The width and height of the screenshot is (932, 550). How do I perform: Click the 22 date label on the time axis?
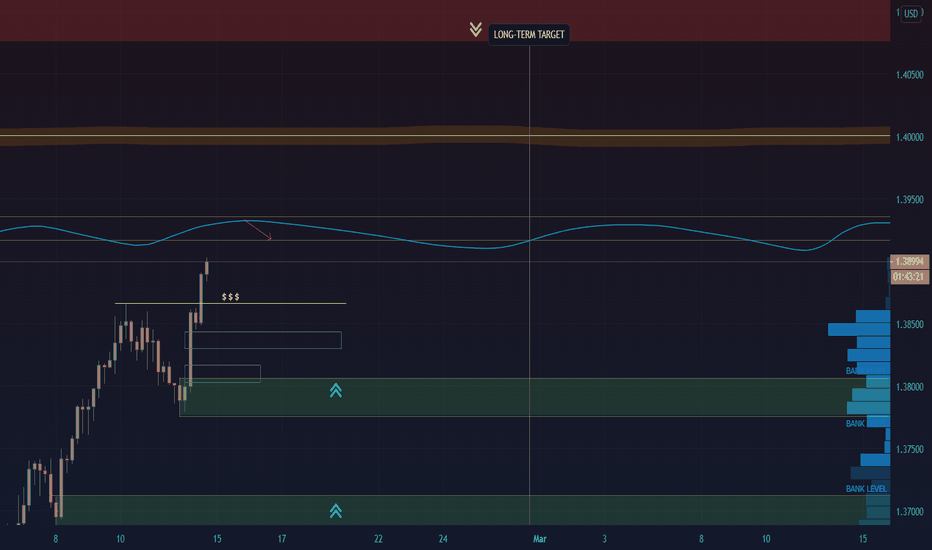coord(378,539)
